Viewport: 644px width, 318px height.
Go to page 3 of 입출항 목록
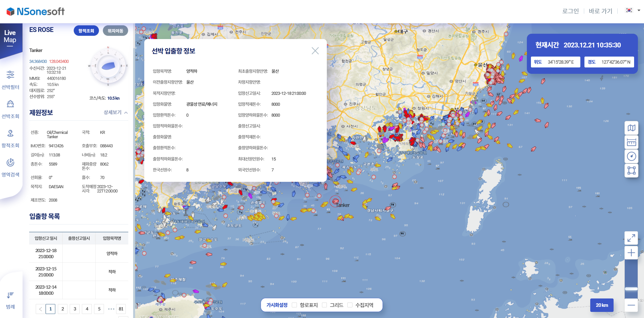click(75, 309)
